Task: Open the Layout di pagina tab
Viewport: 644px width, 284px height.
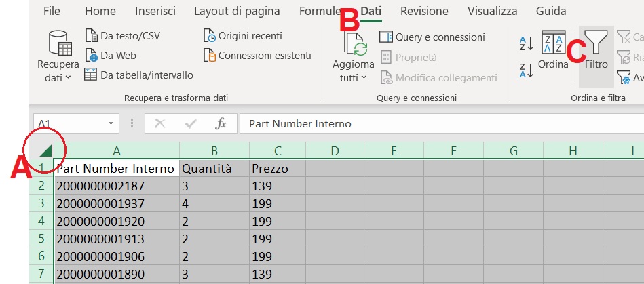Action: click(x=237, y=12)
